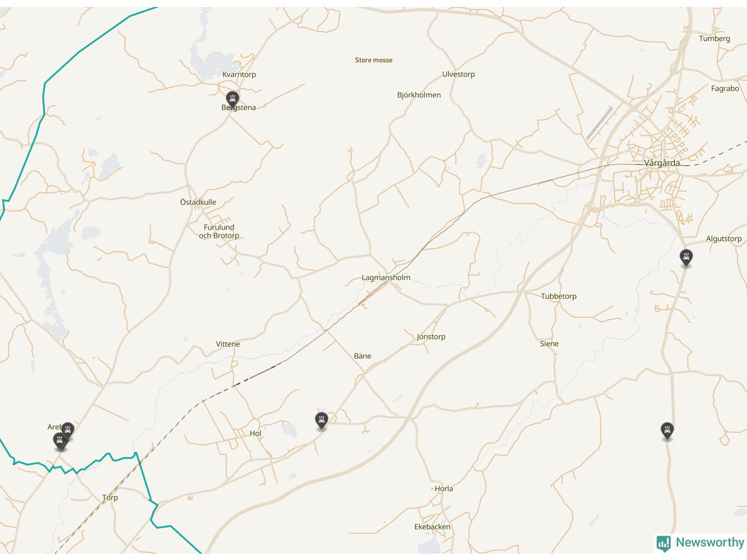Image resolution: width=747 pixels, height=560 pixels.
Task: Select the Furulund och Brotorp label
Action: point(219,232)
